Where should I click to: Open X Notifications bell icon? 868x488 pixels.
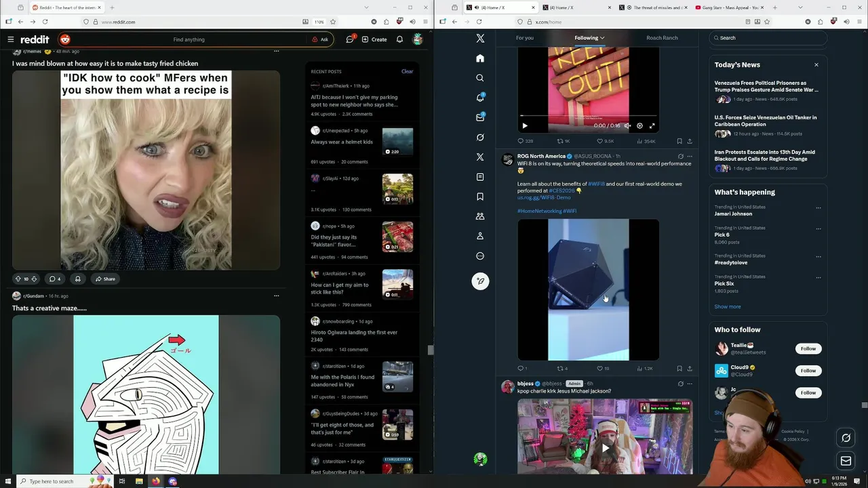[x=480, y=98]
